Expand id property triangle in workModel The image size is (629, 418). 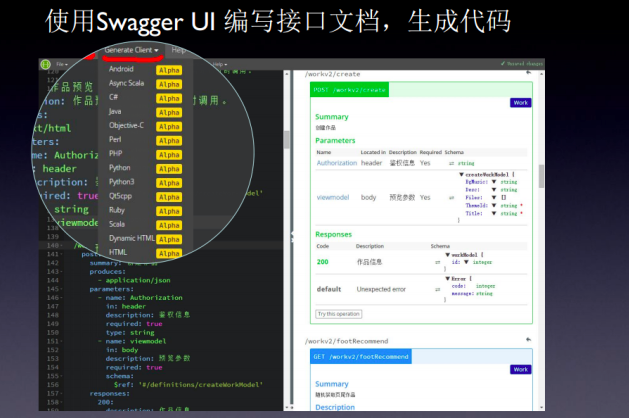[466, 262]
